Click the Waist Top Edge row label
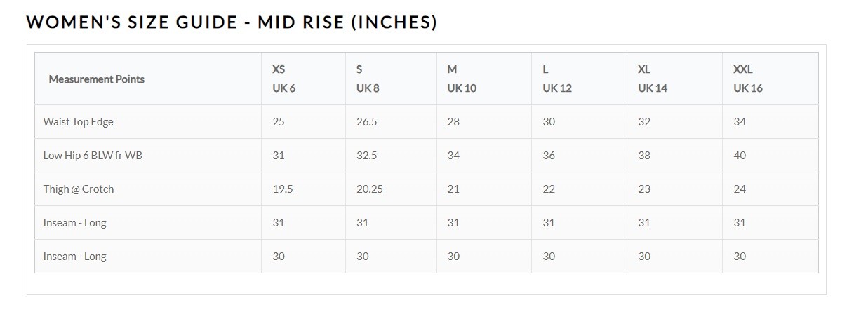The height and width of the screenshot is (333, 868). coord(78,122)
